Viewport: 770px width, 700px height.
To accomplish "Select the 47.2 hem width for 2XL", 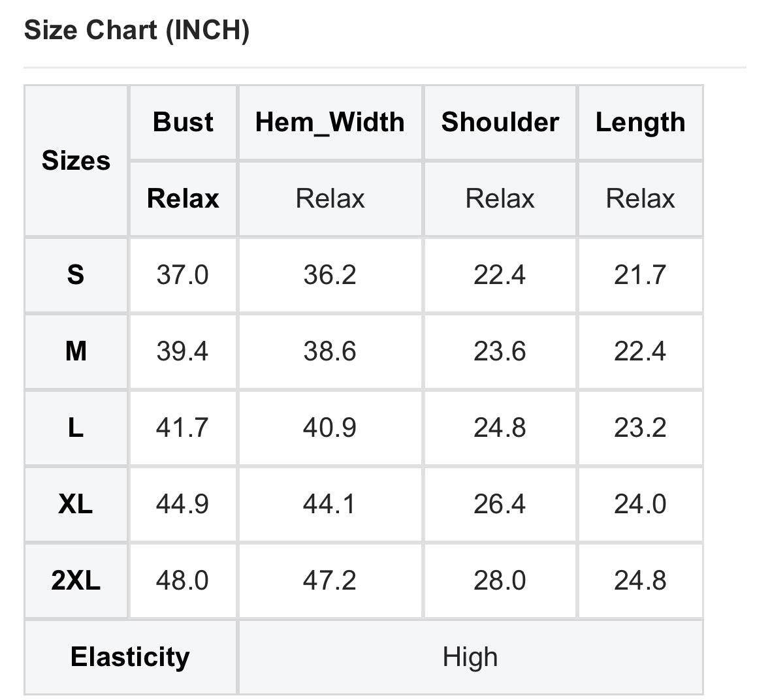I will tap(330, 581).
